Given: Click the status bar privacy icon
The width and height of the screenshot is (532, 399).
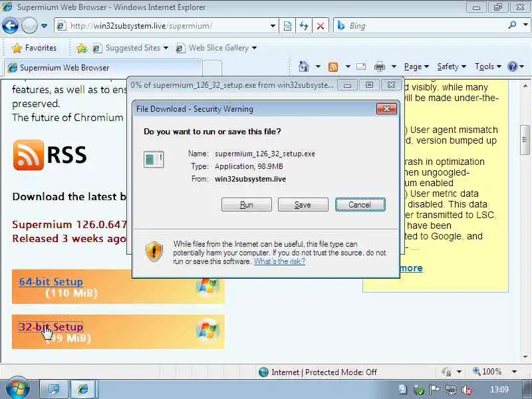Looking at the screenshot, I should (447, 372).
